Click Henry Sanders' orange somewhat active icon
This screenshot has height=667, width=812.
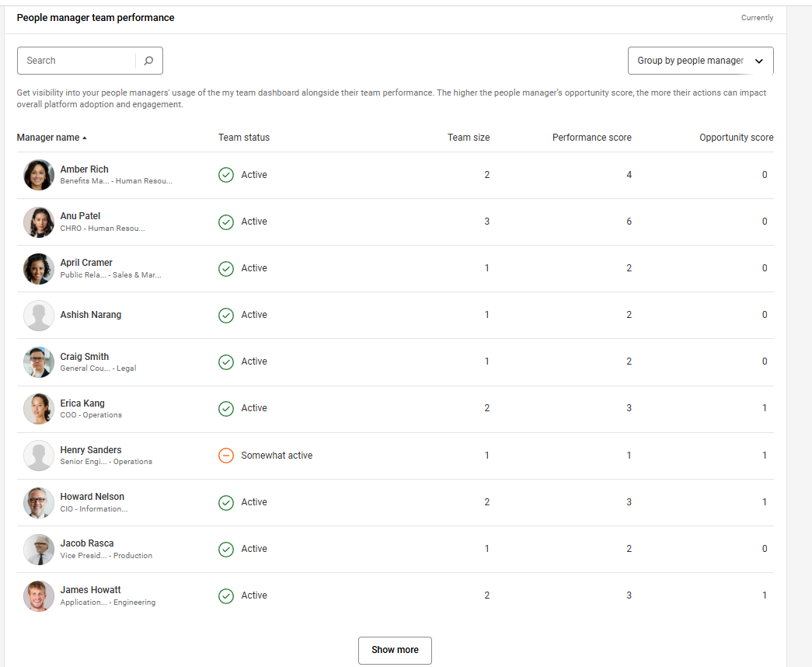click(x=226, y=456)
